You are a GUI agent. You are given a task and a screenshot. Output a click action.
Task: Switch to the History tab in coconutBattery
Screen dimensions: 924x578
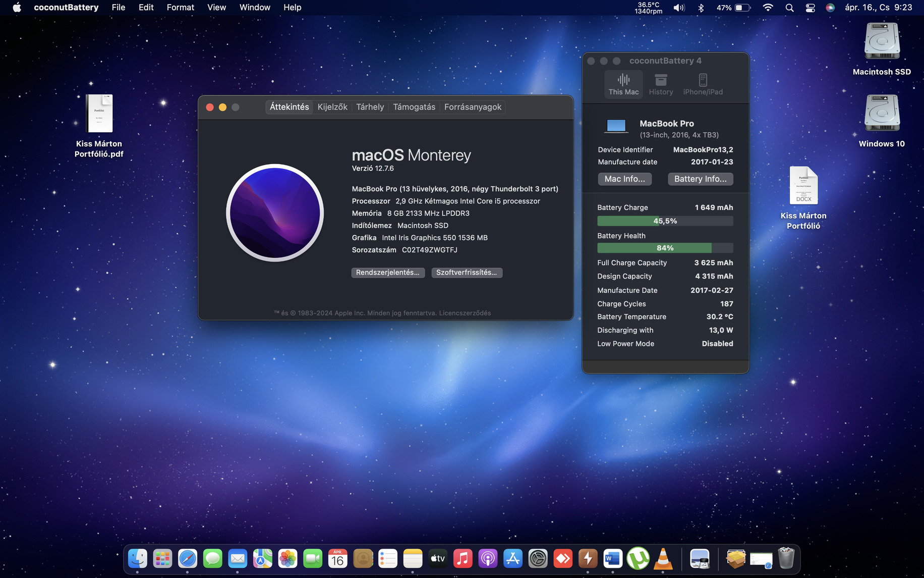[x=661, y=84]
